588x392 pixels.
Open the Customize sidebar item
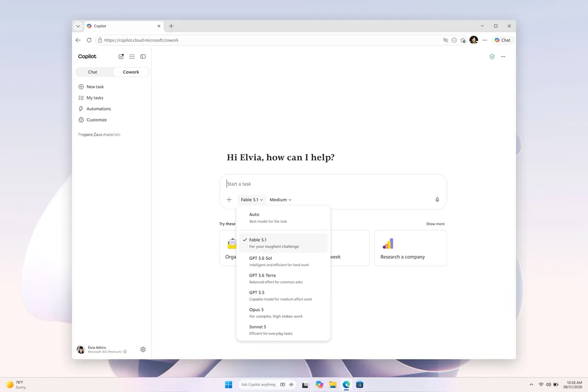click(x=92, y=120)
